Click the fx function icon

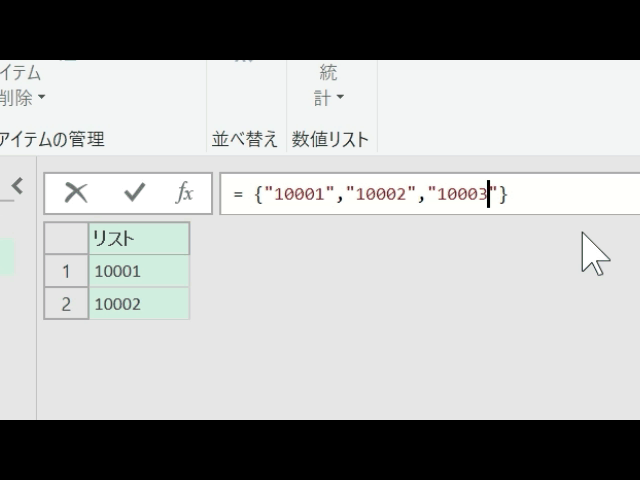[184, 193]
